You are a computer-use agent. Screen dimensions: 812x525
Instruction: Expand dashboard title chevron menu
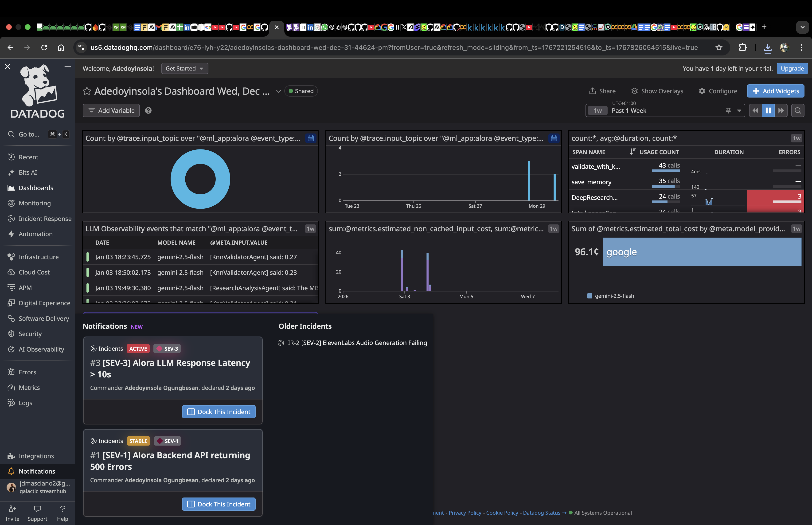point(278,91)
